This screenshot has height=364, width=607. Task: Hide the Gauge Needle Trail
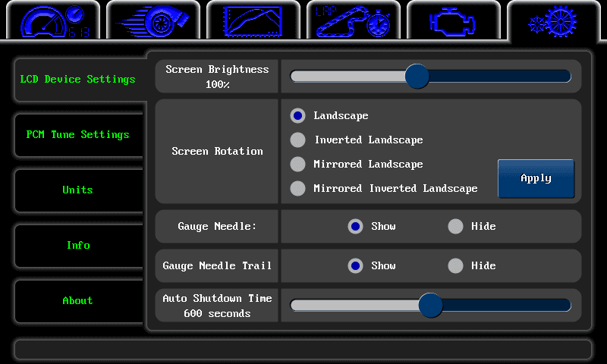(x=455, y=265)
